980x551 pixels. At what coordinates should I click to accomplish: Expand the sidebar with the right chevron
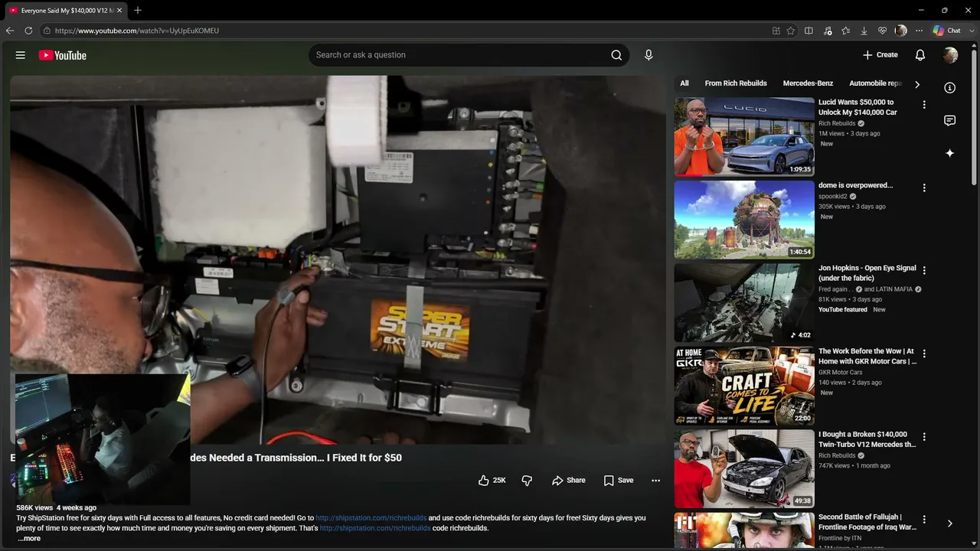[x=950, y=523]
